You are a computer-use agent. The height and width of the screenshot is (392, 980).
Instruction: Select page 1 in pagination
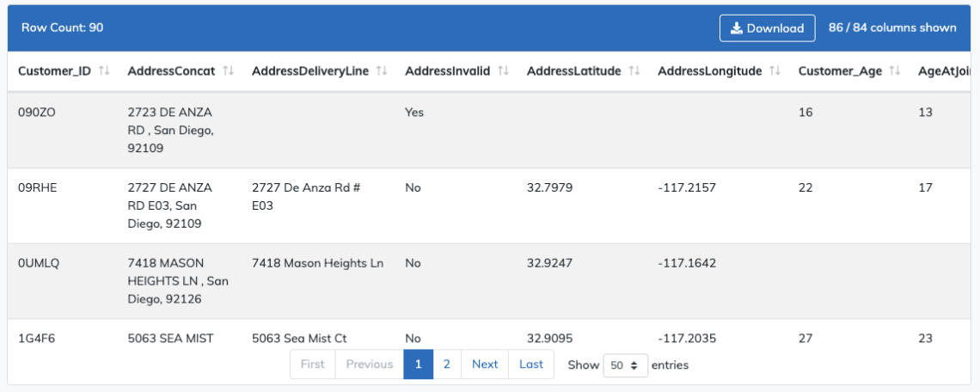click(x=418, y=364)
